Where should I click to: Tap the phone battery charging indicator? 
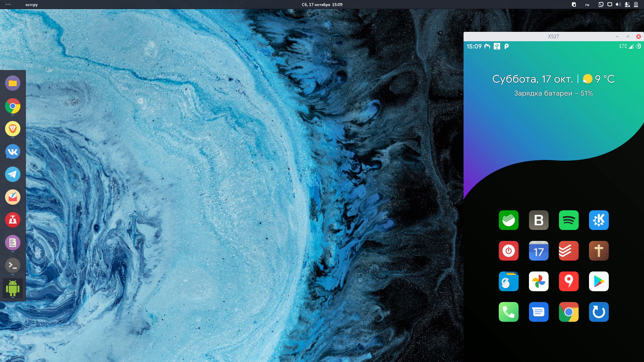click(639, 46)
